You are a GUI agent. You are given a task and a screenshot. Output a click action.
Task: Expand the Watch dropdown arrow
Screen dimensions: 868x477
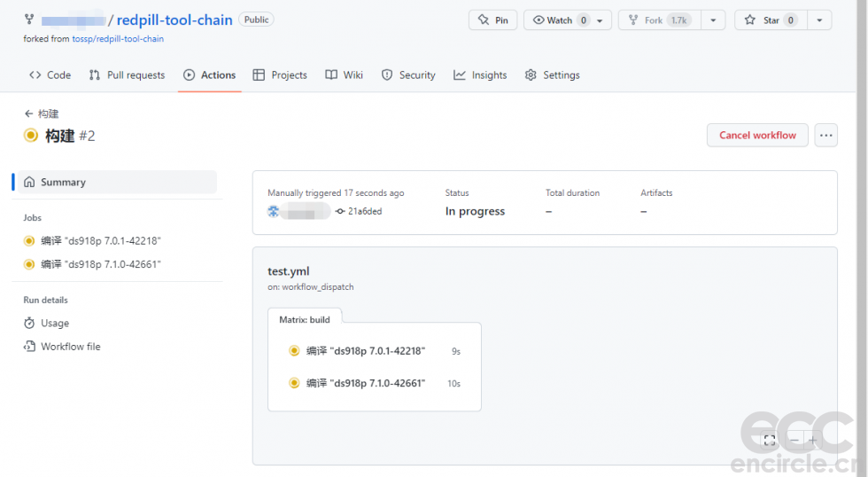point(601,20)
